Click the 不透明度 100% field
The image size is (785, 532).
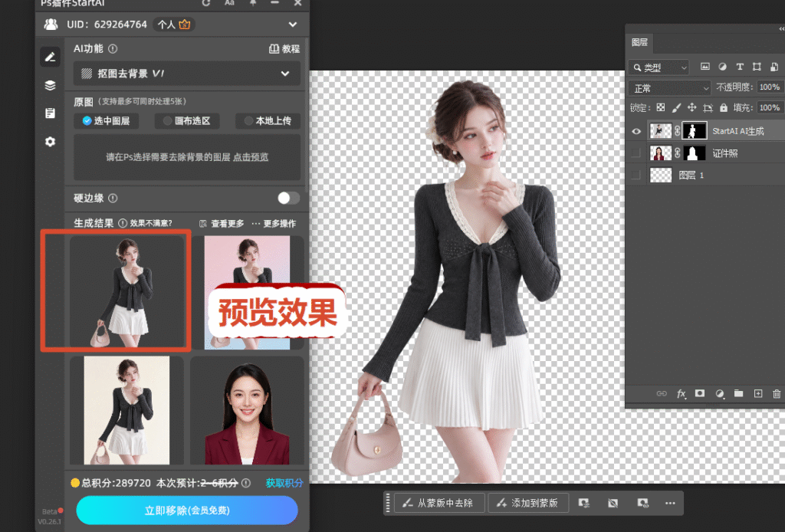pyautogui.click(x=770, y=87)
